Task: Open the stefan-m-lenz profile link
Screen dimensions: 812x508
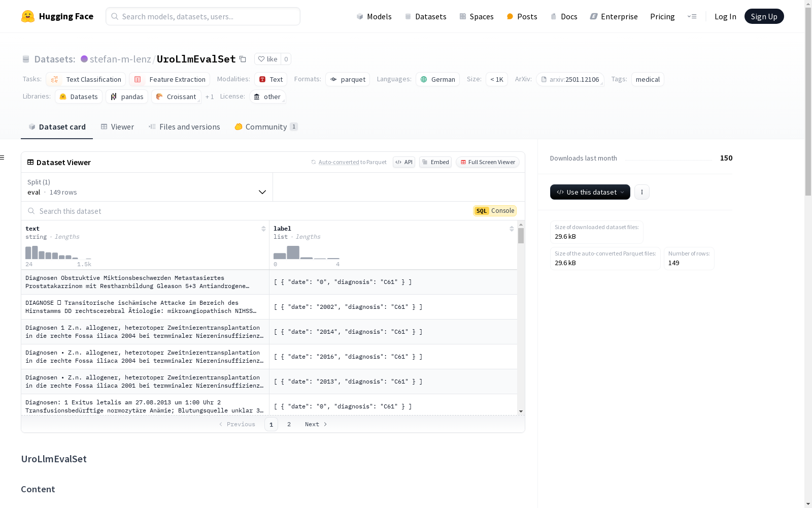Action: tap(120, 59)
